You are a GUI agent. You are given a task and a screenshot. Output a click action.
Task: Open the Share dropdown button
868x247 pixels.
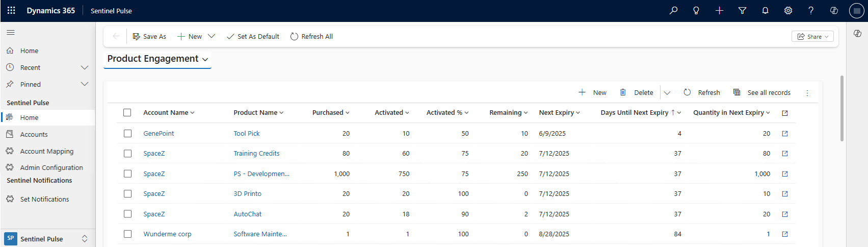(x=812, y=37)
